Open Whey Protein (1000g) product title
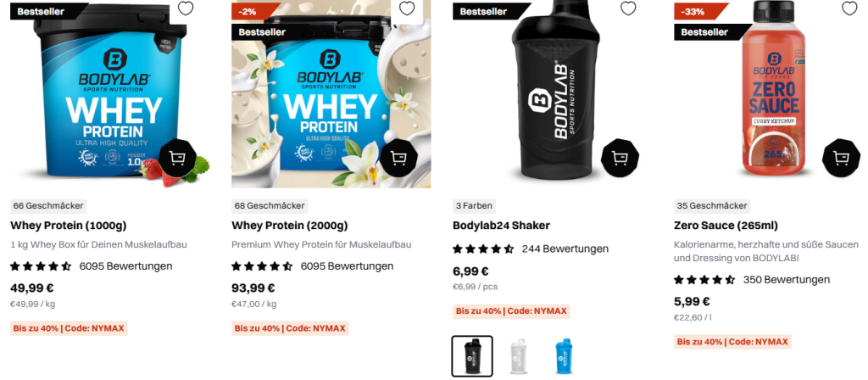Image resolution: width=868 pixels, height=380 pixels. point(69,226)
